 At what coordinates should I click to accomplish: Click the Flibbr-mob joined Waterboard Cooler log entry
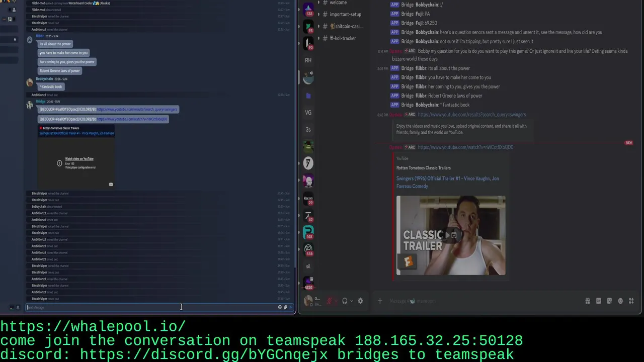point(70,3)
